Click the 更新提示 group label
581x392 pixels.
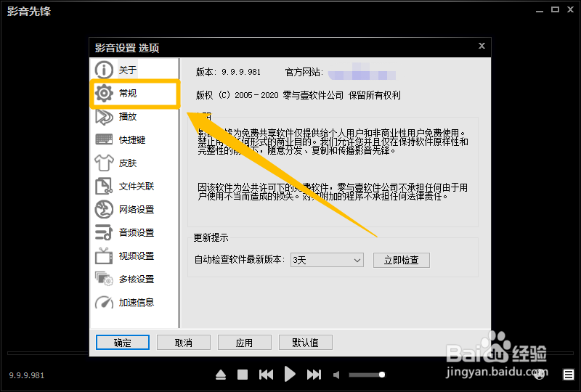click(211, 238)
